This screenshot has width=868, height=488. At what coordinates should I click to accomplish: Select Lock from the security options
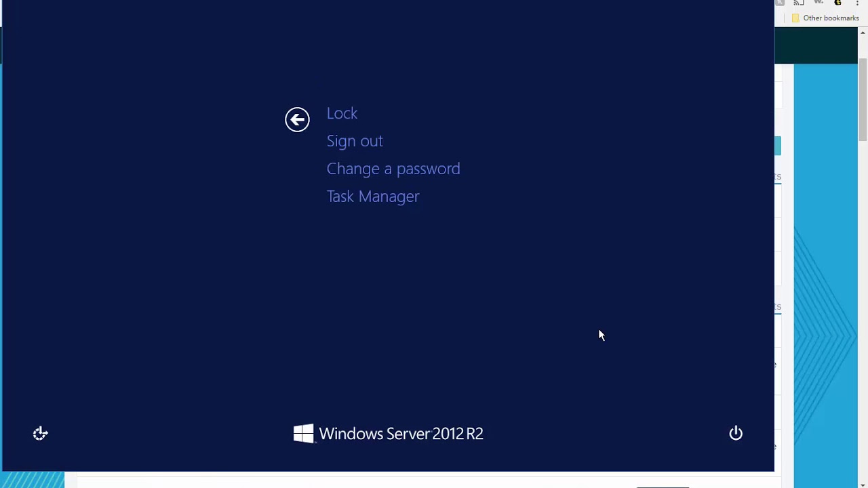(x=342, y=113)
